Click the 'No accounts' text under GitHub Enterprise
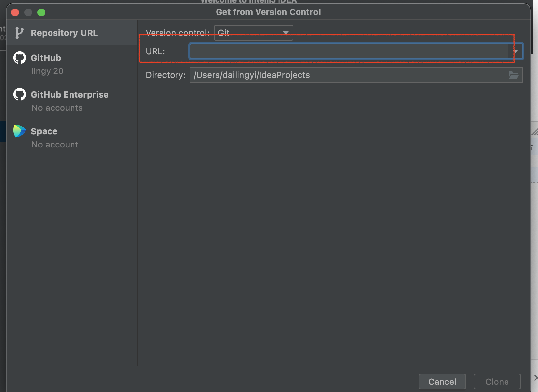This screenshot has height=392, width=538. 57,108
